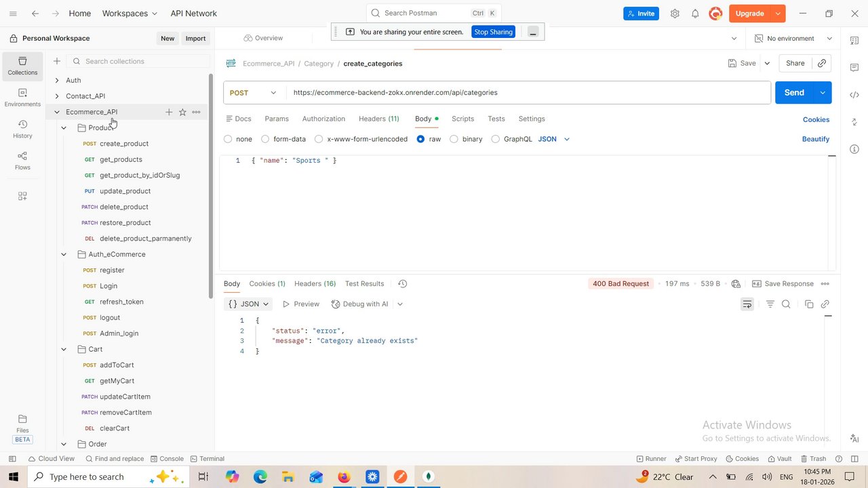The image size is (868, 488).
Task: Collapse the Auth_eCommerce folder
Action: (64, 254)
